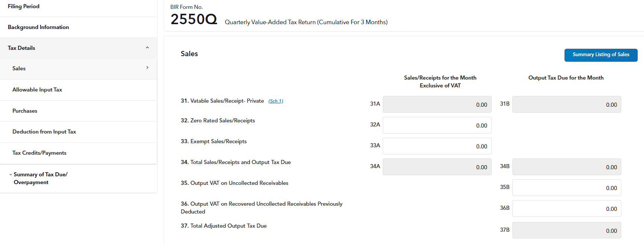Screen dimensions: 644x244
Task: Collapse the Tax Details chevron
Action: click(147, 48)
